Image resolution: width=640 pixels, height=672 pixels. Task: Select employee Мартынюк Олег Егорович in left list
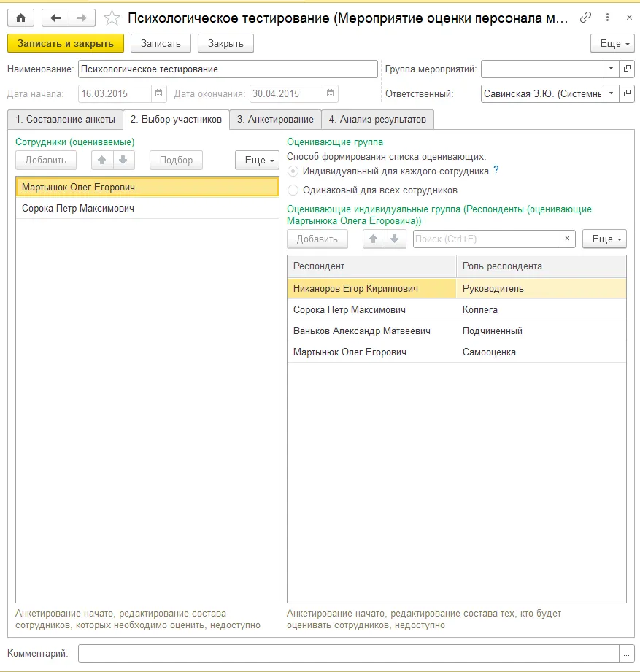[x=147, y=188]
